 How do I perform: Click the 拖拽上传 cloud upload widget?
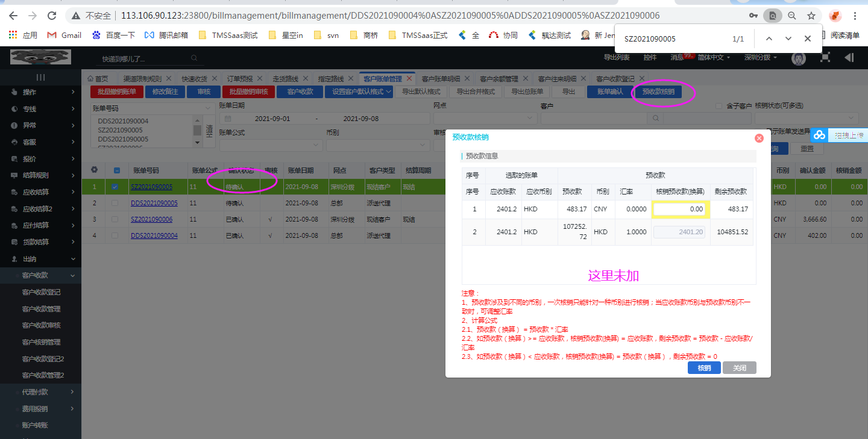[x=838, y=136]
